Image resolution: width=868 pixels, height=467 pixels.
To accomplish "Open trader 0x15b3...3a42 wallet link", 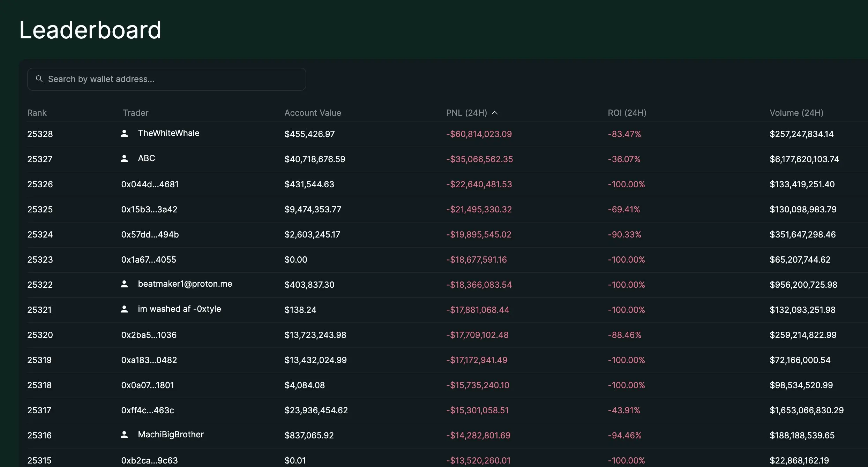I will pos(149,209).
